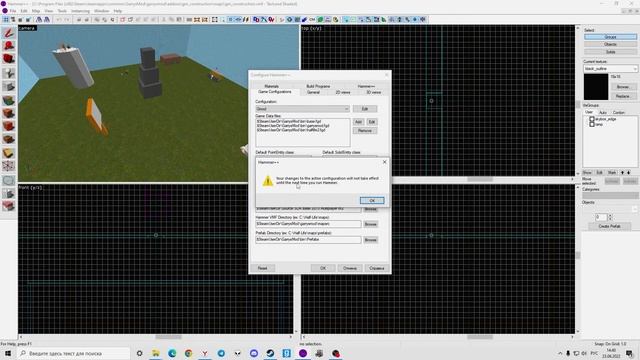Open the Current texture dropdown

pos(610,69)
